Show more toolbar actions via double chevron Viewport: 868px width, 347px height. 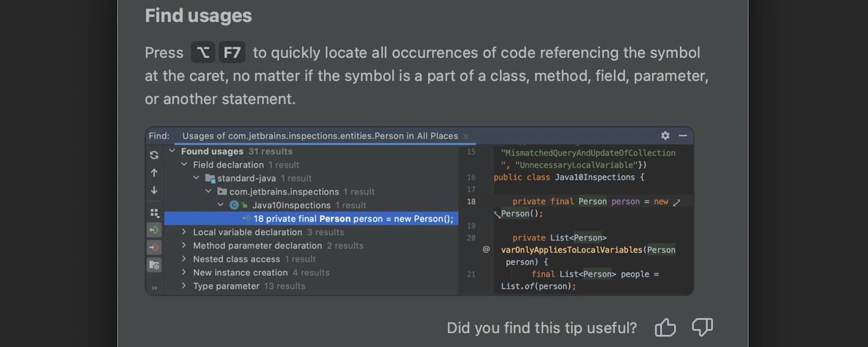pyautogui.click(x=154, y=287)
